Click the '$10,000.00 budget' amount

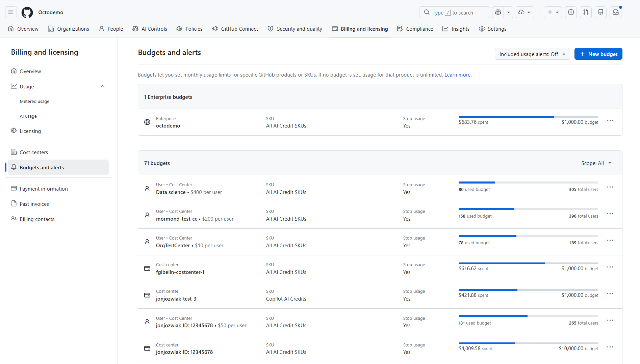[x=579, y=348]
